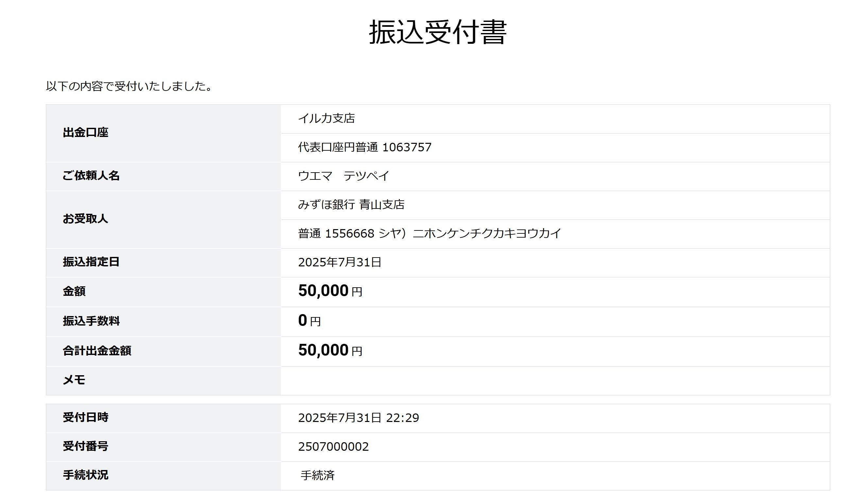
Task: Click the メモ row label
Action: coord(74,380)
